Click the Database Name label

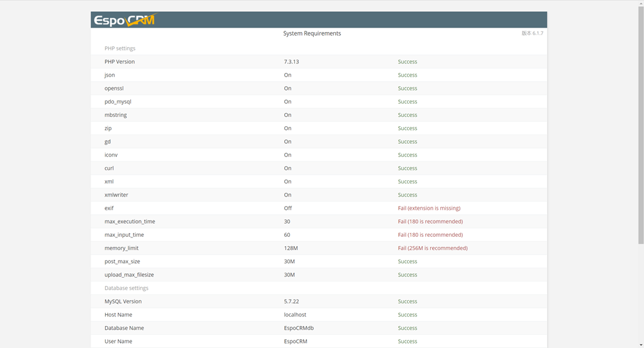tap(124, 328)
